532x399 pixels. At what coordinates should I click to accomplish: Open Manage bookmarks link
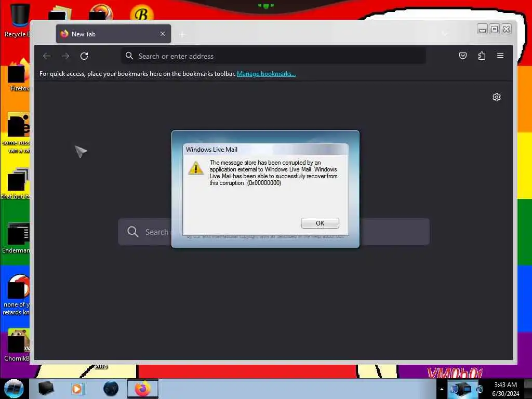pyautogui.click(x=267, y=74)
